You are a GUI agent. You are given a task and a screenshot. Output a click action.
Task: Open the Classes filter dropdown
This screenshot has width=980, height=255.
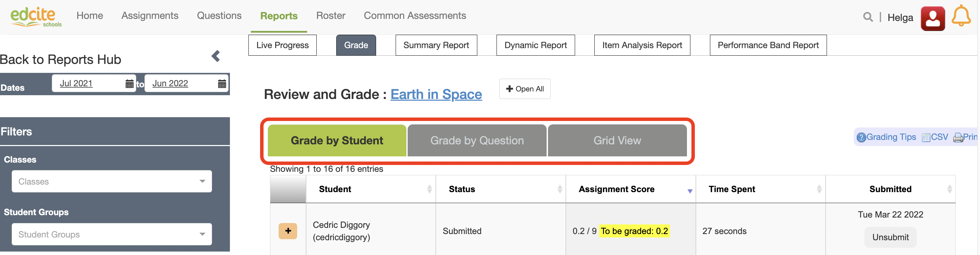[x=112, y=181]
